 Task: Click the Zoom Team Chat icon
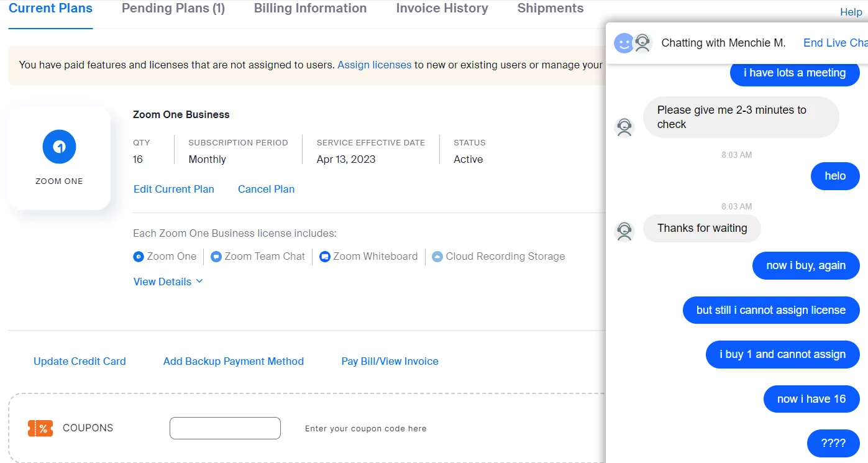click(x=216, y=256)
